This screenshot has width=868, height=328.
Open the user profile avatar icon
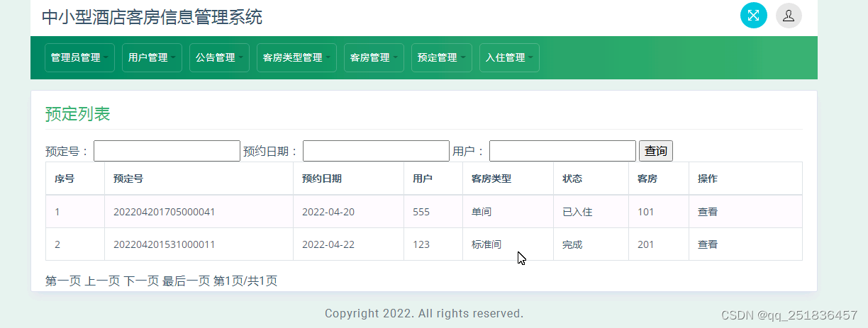click(x=789, y=16)
